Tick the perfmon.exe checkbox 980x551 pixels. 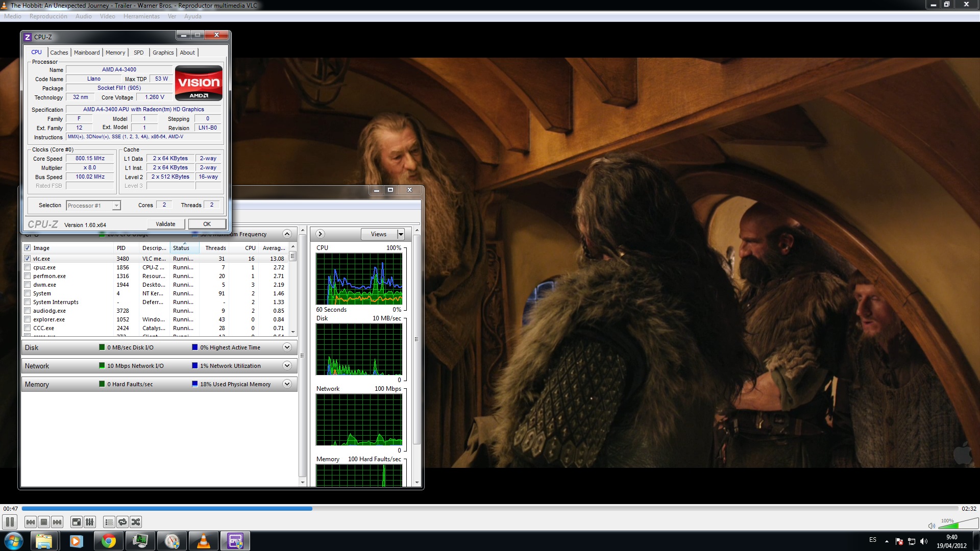[28, 276]
